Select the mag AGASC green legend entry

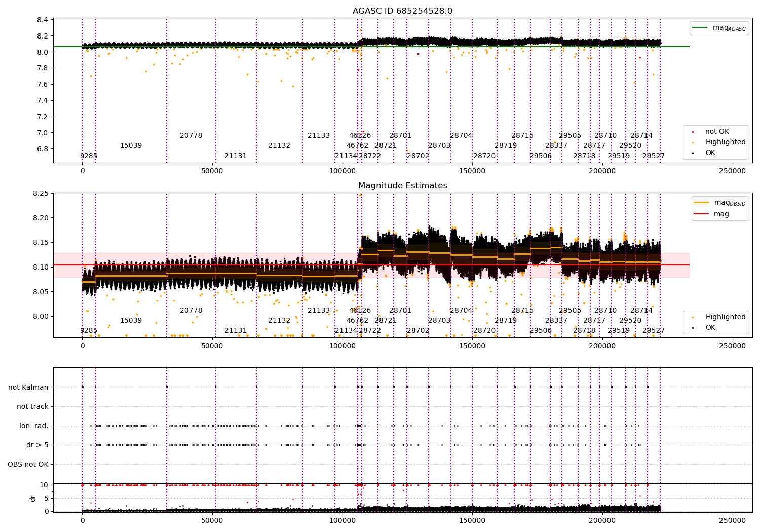719,28
